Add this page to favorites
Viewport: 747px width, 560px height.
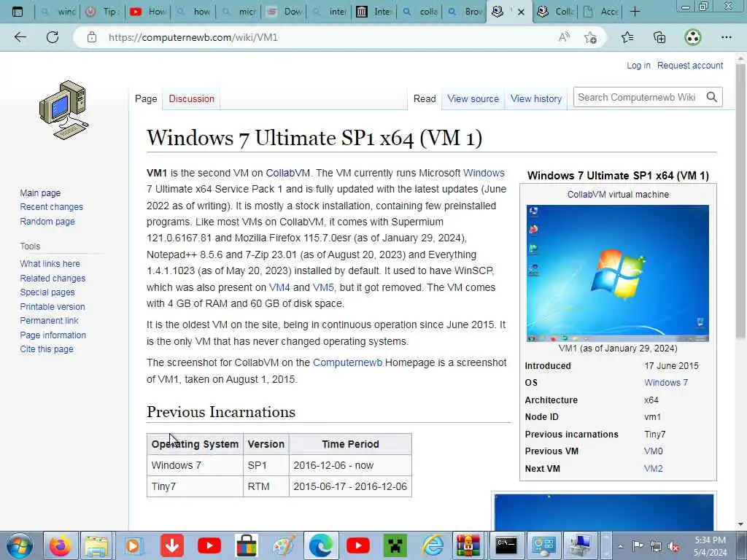(591, 37)
